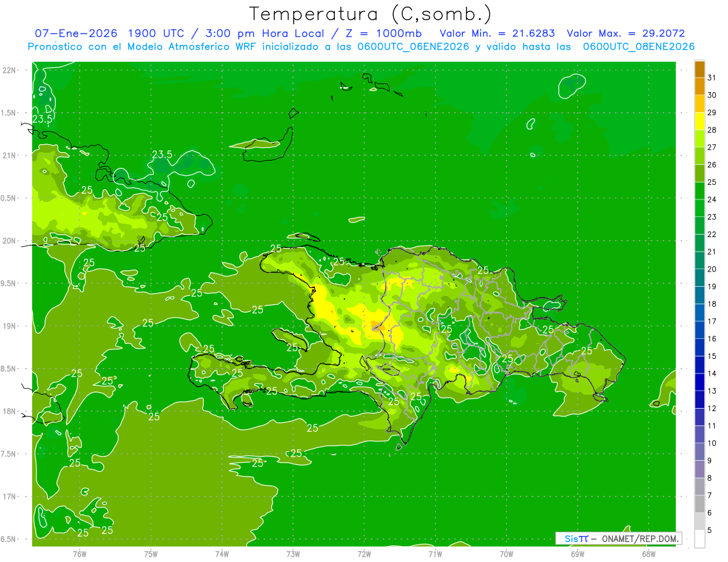Click the "5" colorbar label
This screenshot has height=562, width=728.
710,530
